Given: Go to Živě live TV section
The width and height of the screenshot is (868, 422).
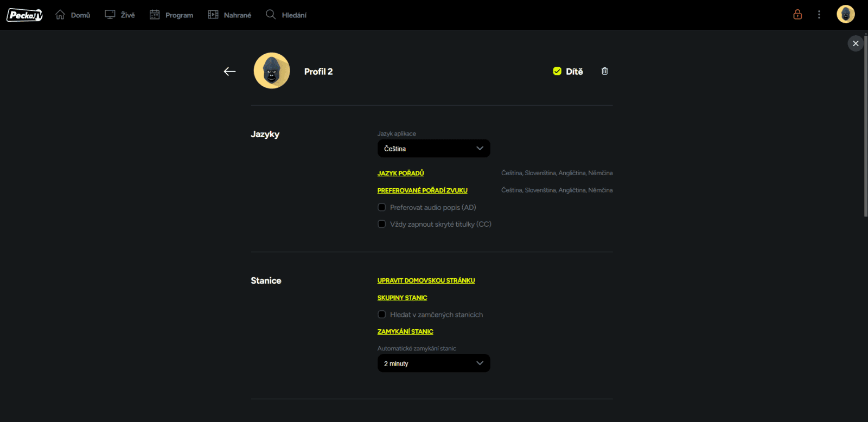Looking at the screenshot, I should [x=120, y=15].
